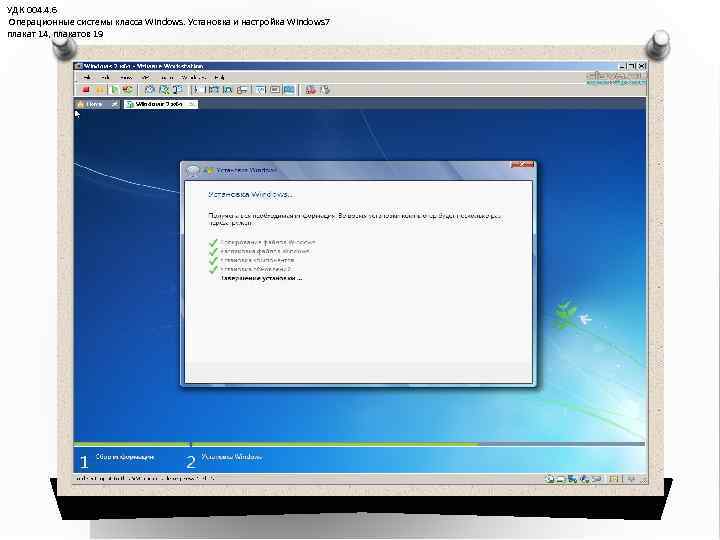Click the 'Установка компонентов' completed step
Viewport: 720px width, 540px height.
[x=257, y=260]
